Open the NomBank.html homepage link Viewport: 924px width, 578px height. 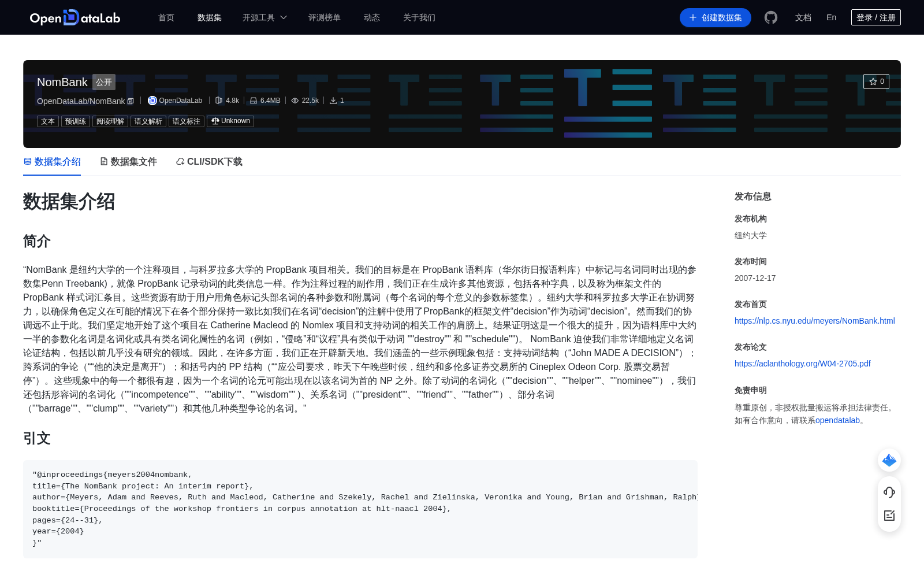pyautogui.click(x=815, y=321)
